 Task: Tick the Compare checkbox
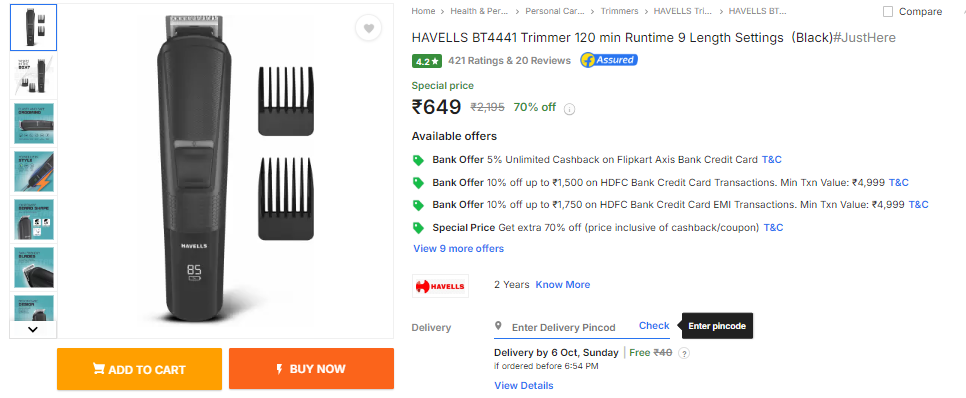888,12
